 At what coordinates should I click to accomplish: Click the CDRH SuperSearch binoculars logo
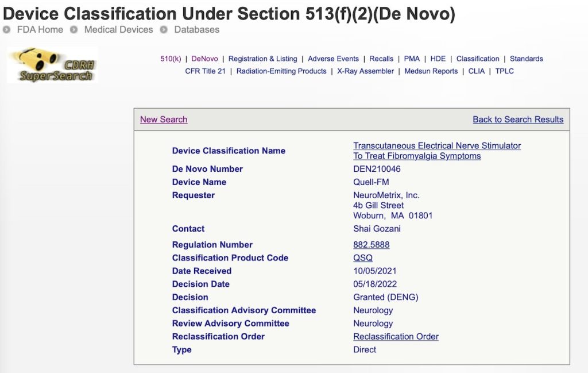click(x=52, y=65)
